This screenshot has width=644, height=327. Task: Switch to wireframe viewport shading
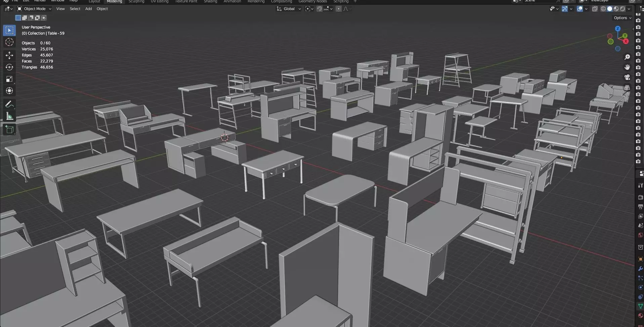click(603, 9)
